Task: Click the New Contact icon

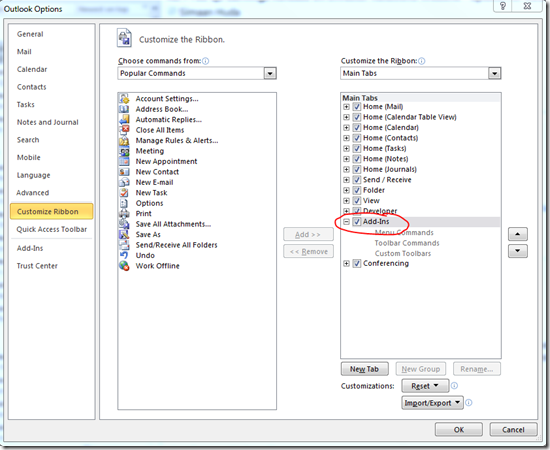Action: click(x=124, y=172)
